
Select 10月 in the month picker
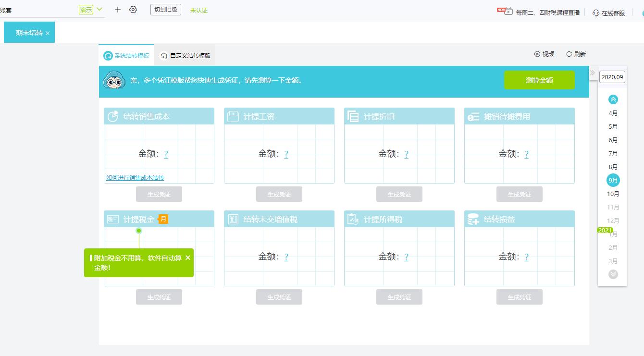[x=612, y=194]
